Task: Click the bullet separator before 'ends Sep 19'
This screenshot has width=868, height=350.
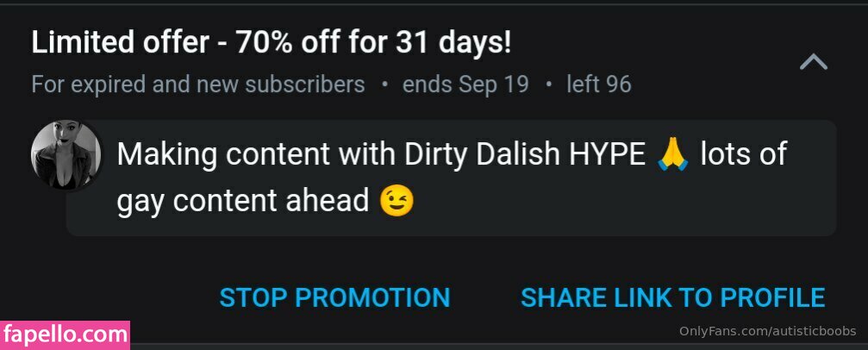Action: pyautogui.click(x=384, y=84)
